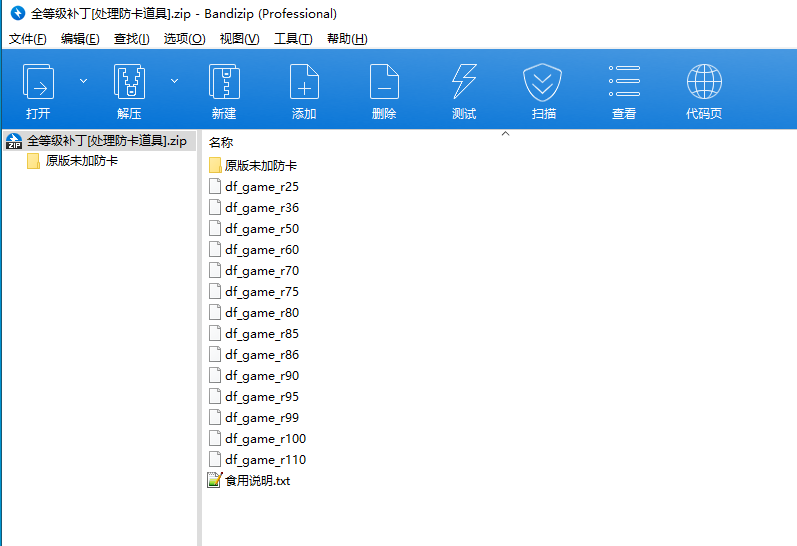
Task: Open the 查找(I) menu
Action: point(132,39)
